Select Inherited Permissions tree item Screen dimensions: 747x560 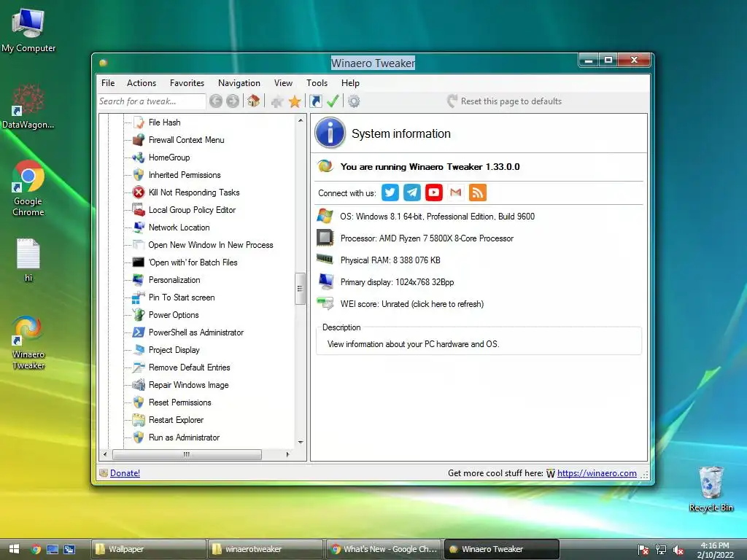pos(185,175)
